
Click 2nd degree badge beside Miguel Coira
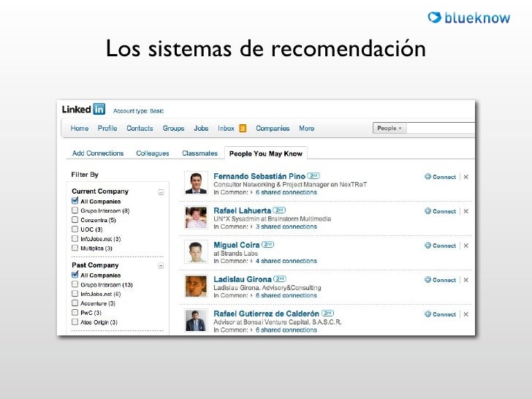[x=267, y=244]
